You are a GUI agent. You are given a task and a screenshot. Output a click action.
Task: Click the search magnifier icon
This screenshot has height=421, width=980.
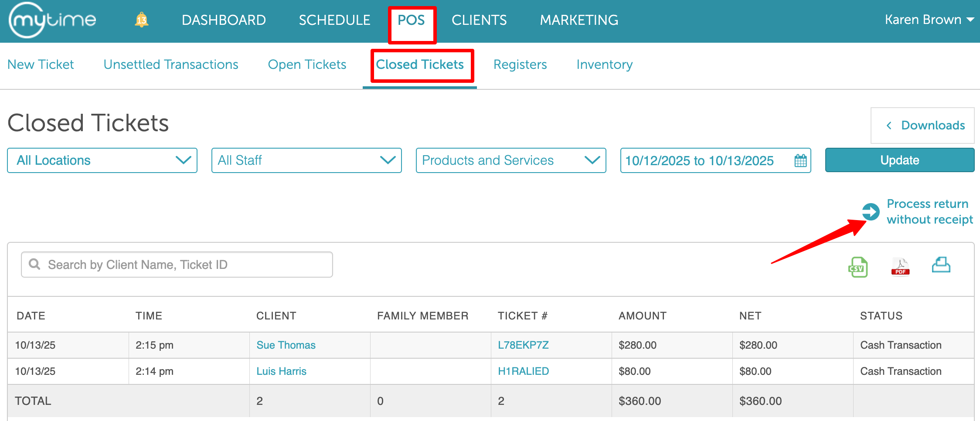(x=34, y=264)
